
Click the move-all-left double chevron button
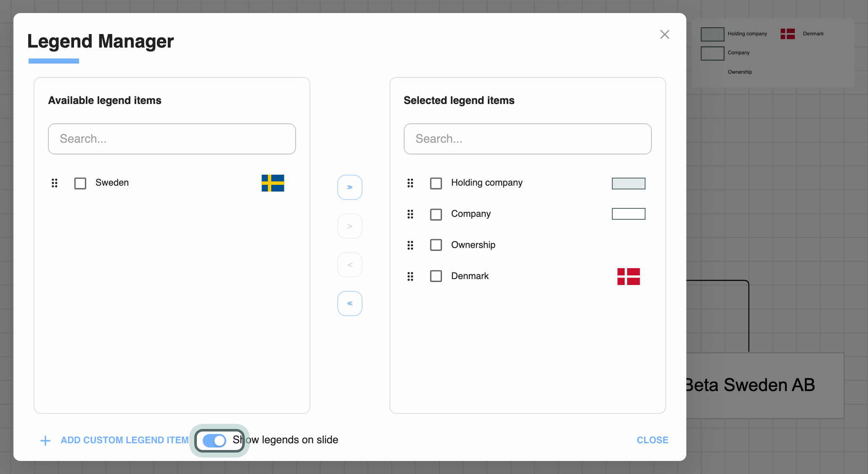coord(349,304)
